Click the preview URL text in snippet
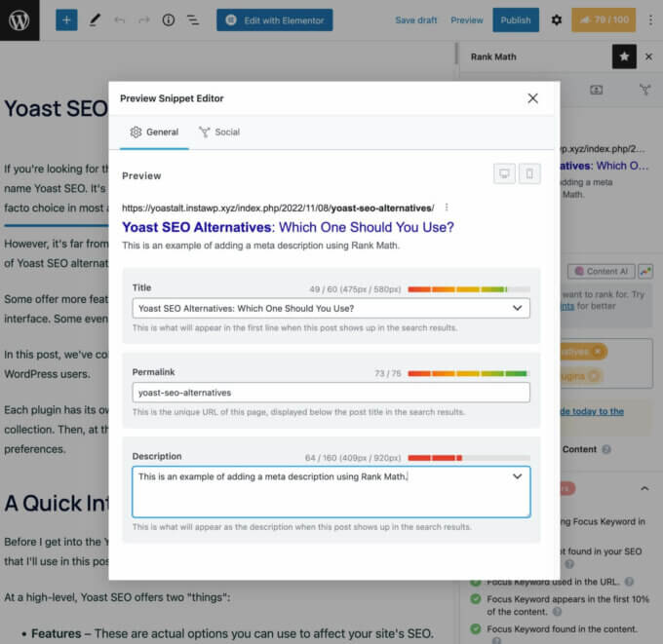The height and width of the screenshot is (644, 663). tap(278, 208)
